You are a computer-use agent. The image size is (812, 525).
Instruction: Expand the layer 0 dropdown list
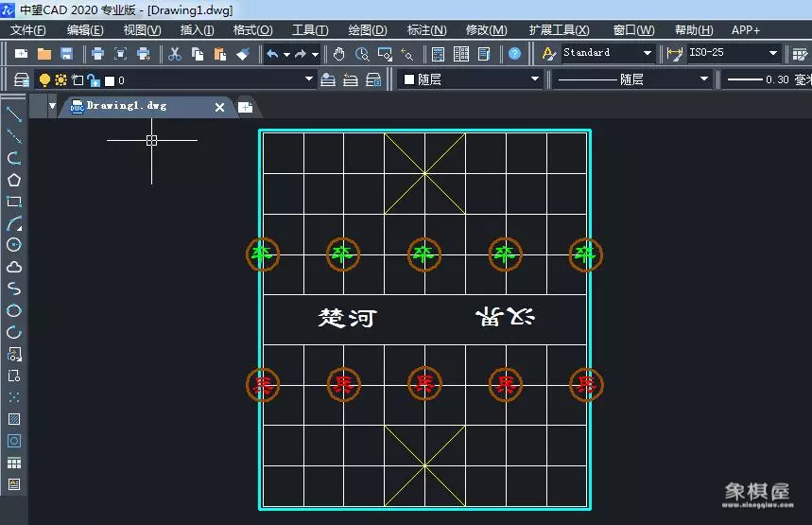(x=308, y=80)
